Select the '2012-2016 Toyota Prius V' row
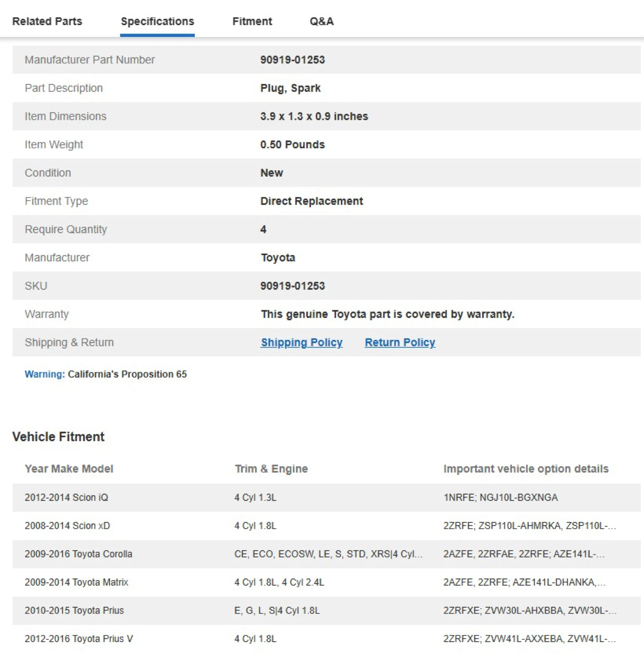The image size is (644, 657). [x=326, y=639]
